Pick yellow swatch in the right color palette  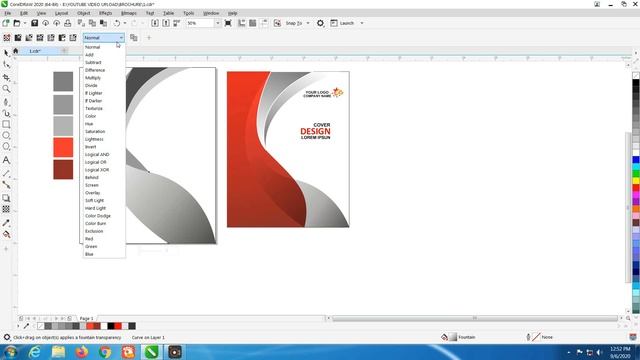[636, 180]
